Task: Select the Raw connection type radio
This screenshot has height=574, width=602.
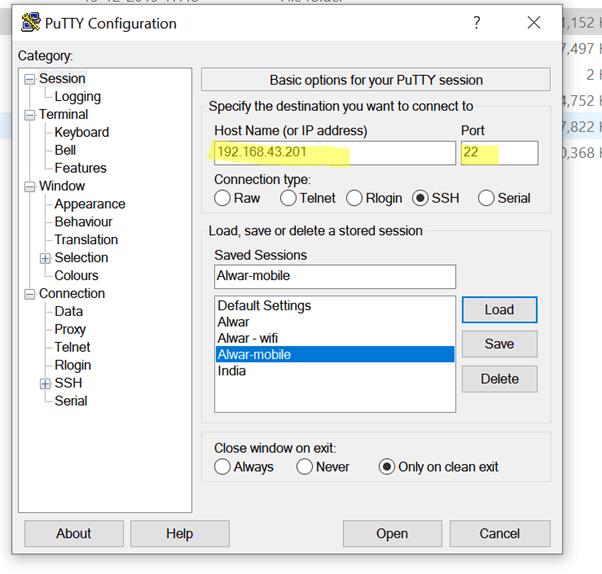Action: point(223,198)
